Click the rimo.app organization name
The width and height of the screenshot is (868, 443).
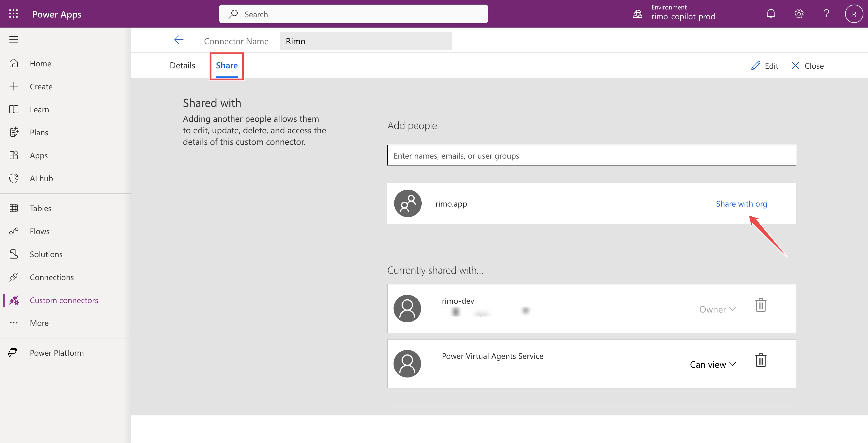pyautogui.click(x=451, y=204)
